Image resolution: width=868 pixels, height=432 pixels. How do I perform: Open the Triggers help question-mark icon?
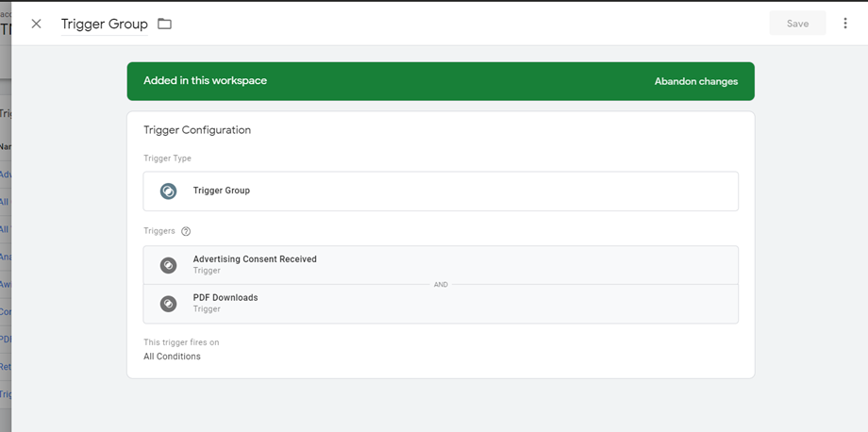[186, 231]
